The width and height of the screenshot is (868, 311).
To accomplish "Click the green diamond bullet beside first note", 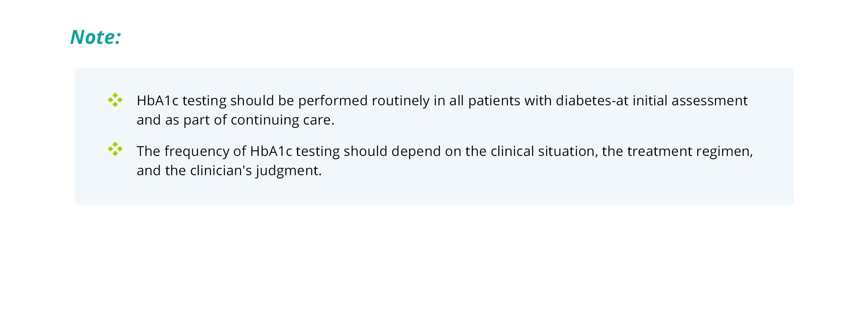I will tap(115, 100).
